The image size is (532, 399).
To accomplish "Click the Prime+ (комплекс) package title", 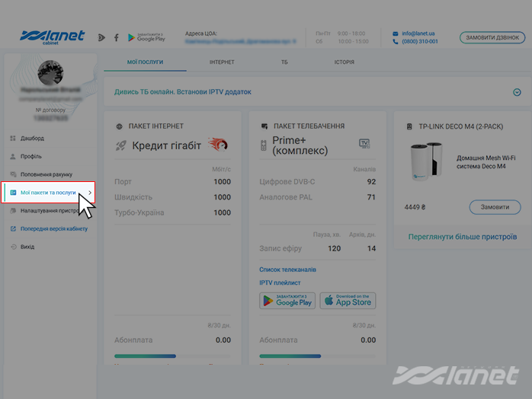I will [300, 145].
